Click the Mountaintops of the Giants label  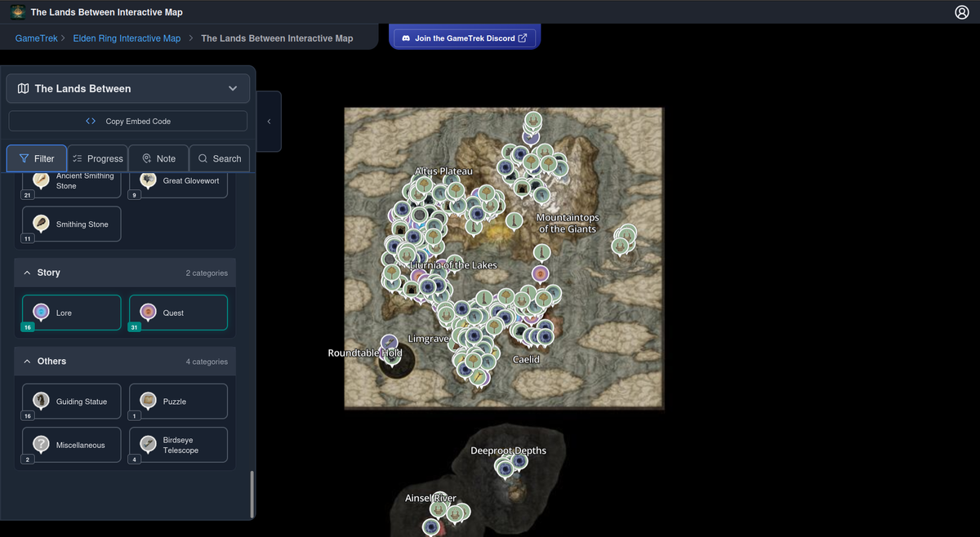coord(568,224)
